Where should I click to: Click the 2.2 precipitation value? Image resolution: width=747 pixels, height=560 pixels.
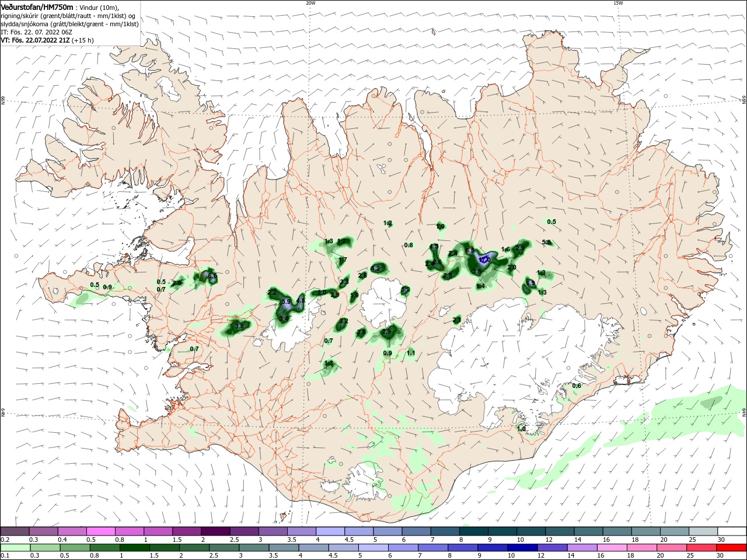(272, 292)
